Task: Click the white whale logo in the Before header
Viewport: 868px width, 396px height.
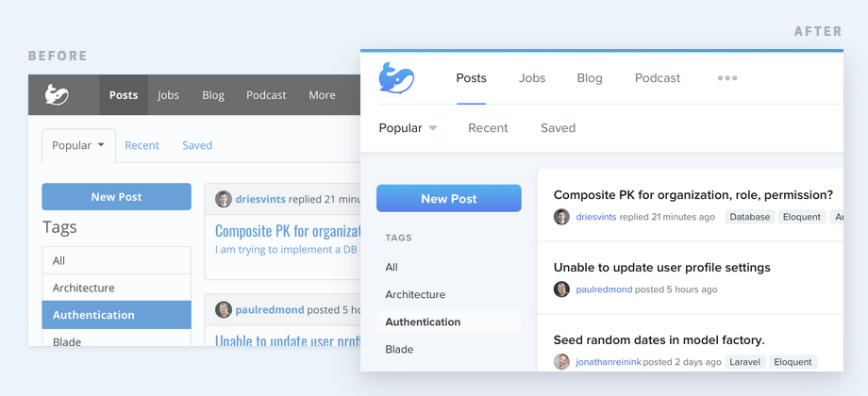Action: pos(57,94)
